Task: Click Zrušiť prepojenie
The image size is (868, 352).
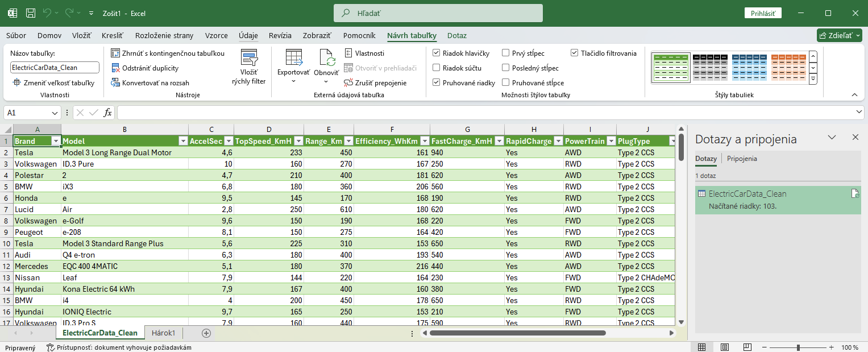Action: pos(375,82)
